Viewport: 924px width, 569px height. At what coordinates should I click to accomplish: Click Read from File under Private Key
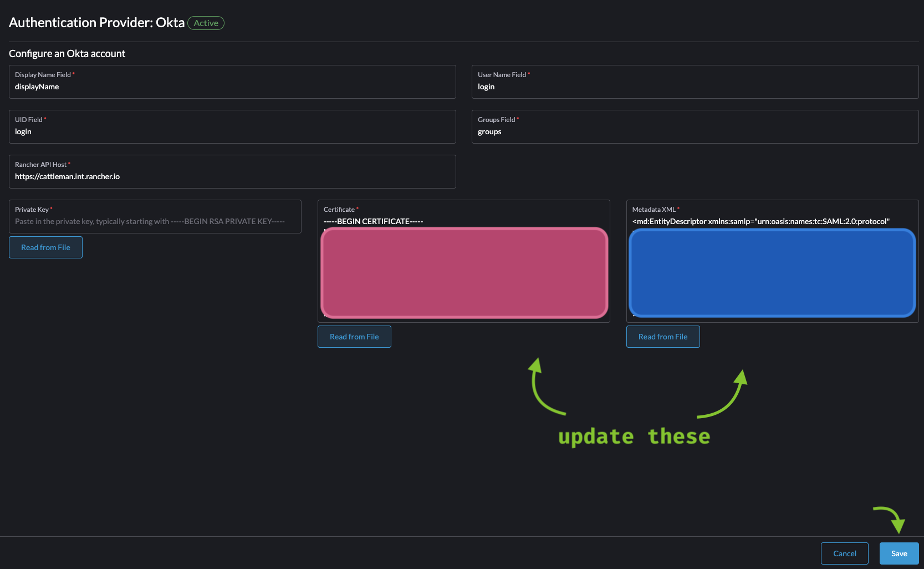(x=45, y=247)
